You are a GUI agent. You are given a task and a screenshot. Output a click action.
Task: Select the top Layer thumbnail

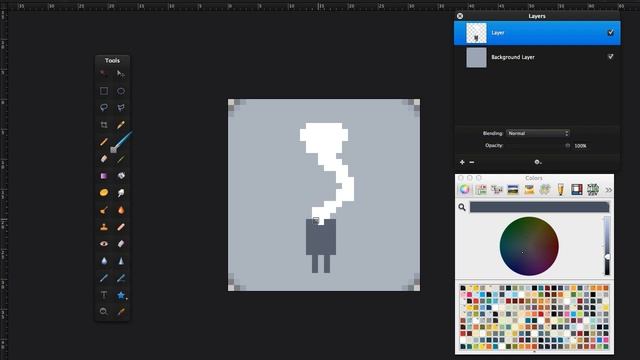click(476, 33)
